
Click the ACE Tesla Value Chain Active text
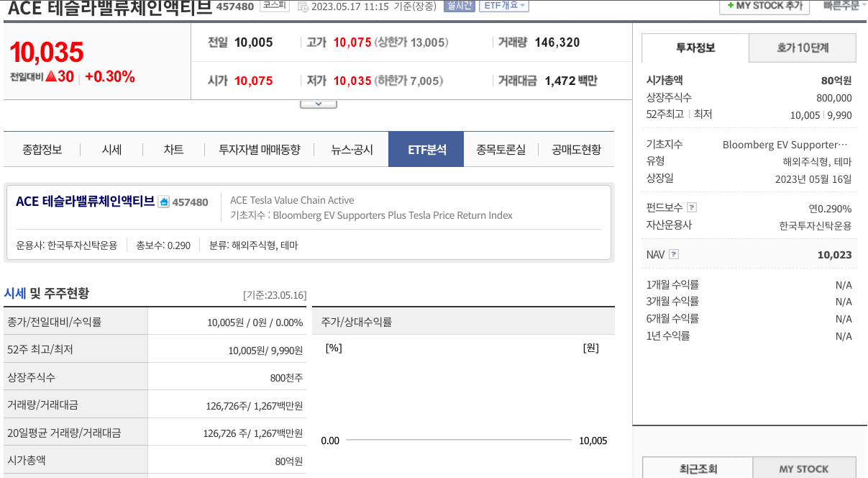292,200
